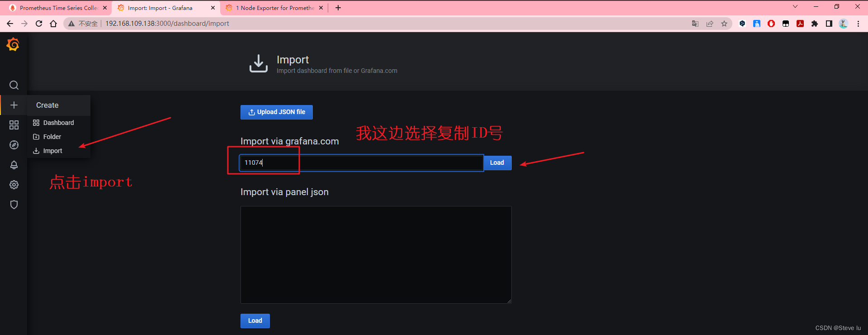This screenshot has height=335, width=868.
Task: Open the Chrome three-dot menu
Action: [858, 24]
